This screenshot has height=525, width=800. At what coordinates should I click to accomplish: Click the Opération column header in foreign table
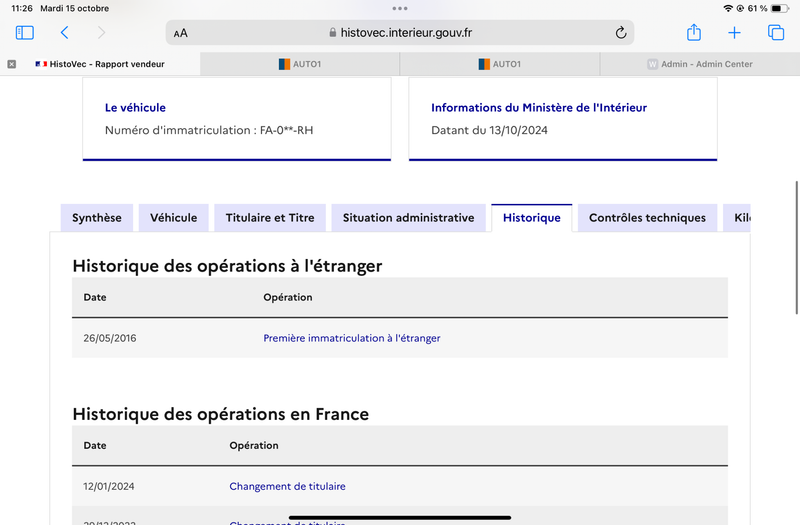(288, 297)
